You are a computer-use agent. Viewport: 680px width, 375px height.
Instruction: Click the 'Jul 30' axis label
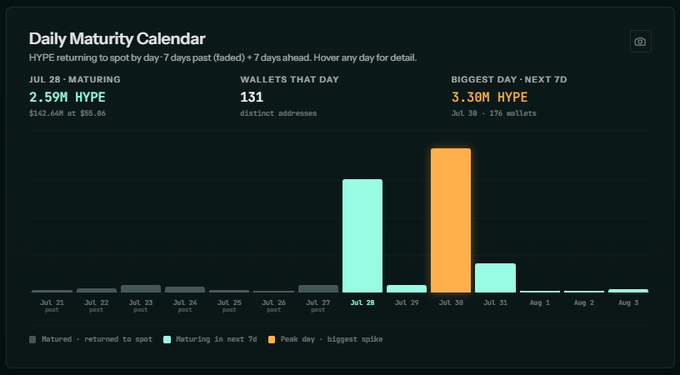pos(451,303)
